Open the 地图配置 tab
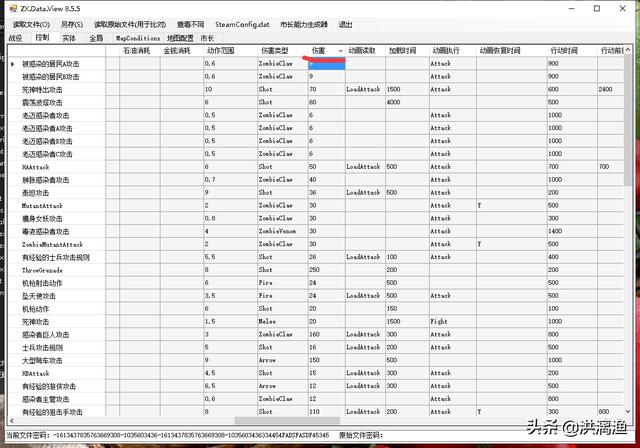Viewport: 640px width, 448px height. point(180,38)
